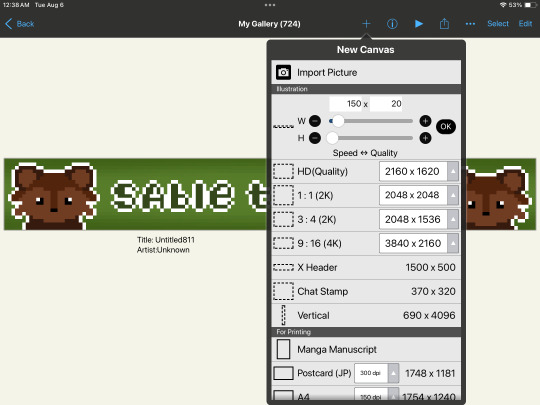The width and height of the screenshot is (540, 405).
Task: Click the 1:1 (2K) square dashed icon
Action: [283, 195]
